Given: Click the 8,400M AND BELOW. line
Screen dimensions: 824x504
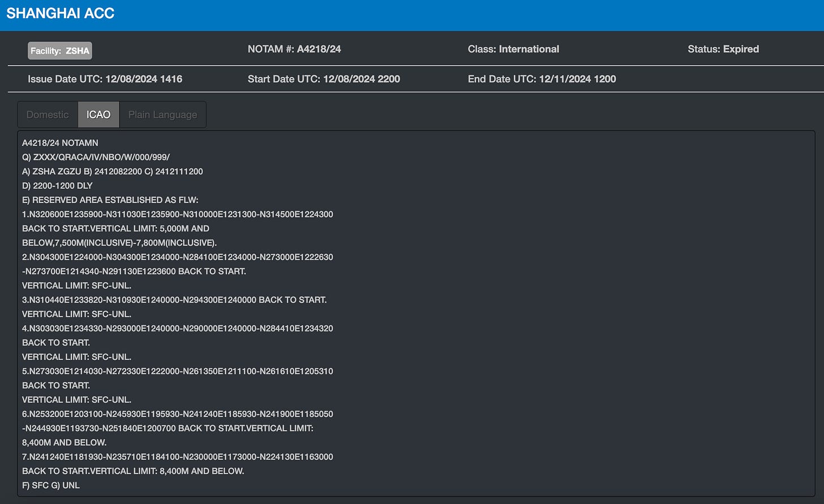Looking at the screenshot, I should [x=65, y=442].
